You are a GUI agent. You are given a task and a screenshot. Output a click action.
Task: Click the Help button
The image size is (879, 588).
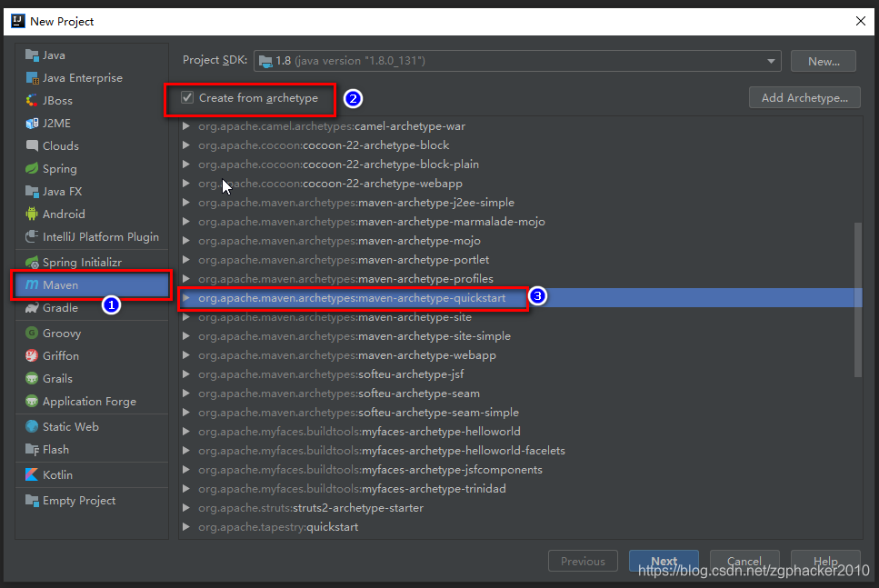point(825,561)
